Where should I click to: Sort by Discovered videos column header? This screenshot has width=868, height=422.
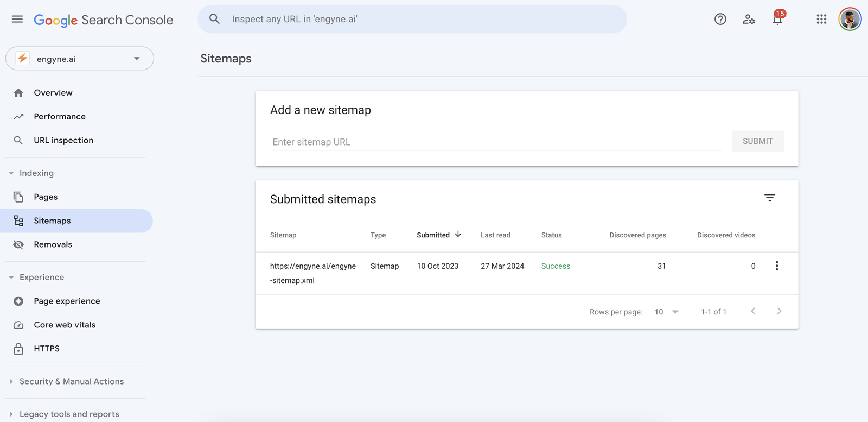(726, 235)
